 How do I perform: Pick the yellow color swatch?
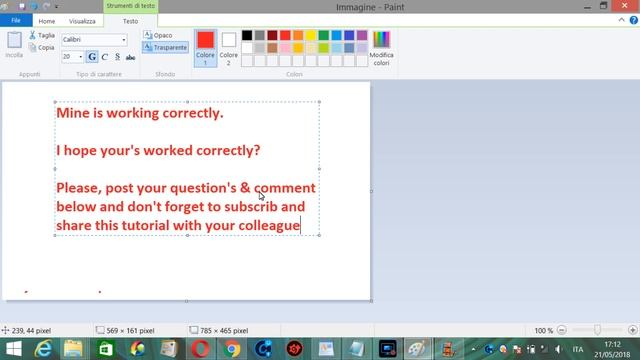pyautogui.click(x=311, y=36)
